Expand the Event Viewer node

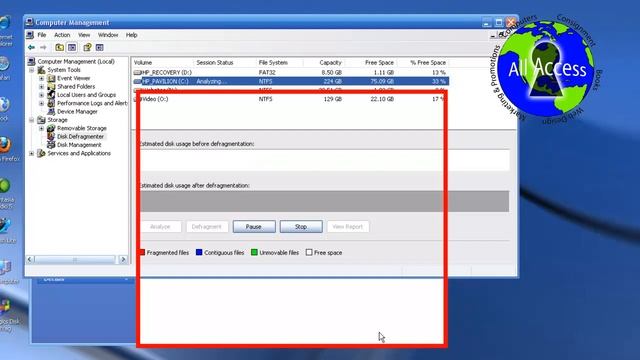click(x=41, y=78)
